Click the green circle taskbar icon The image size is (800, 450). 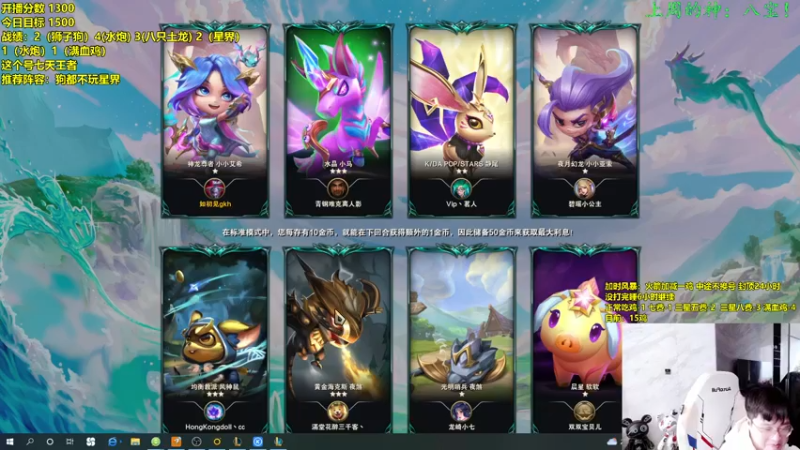(x=156, y=441)
